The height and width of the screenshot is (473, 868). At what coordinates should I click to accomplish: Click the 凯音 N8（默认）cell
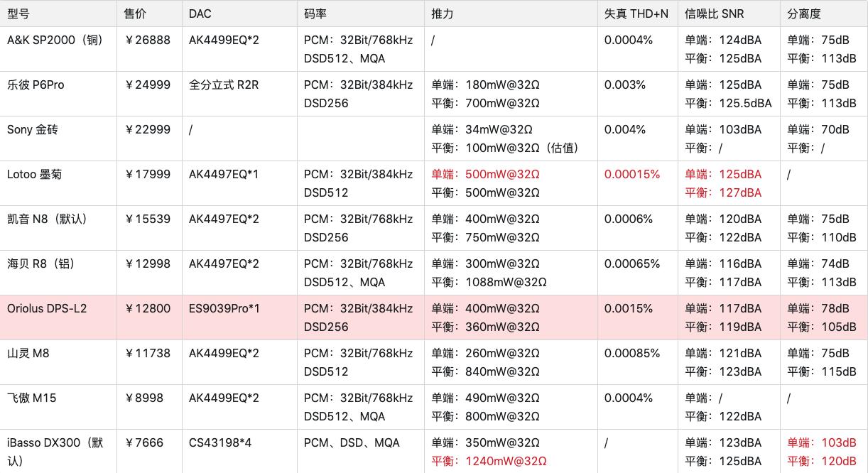click(x=47, y=219)
